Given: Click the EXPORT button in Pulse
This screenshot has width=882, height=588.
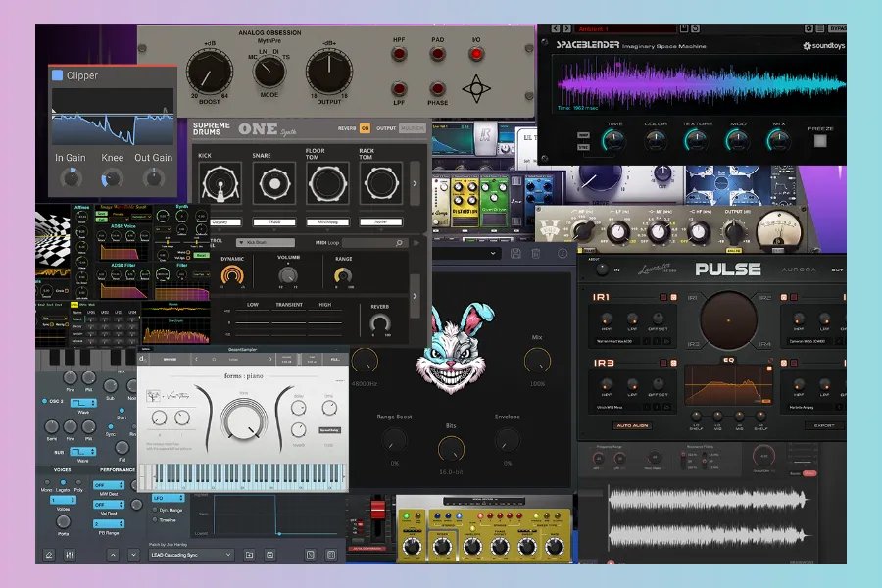Looking at the screenshot, I should click(x=824, y=425).
